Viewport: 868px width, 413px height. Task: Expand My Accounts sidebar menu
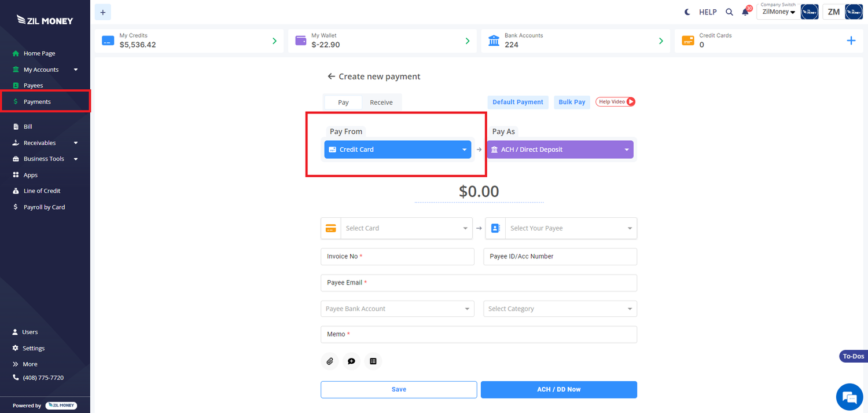45,70
